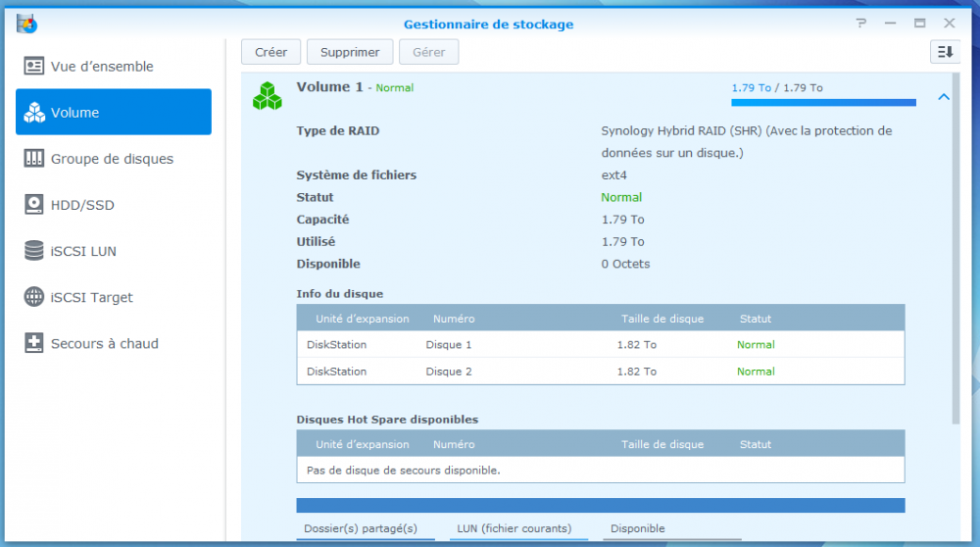Click the Vue d'ensemble overview icon
980x547 pixels.
click(34, 67)
